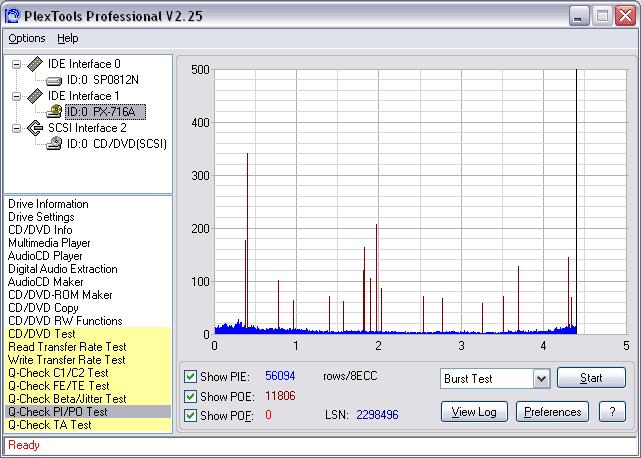
Task: Start the PI/PO test
Action: tap(591, 377)
